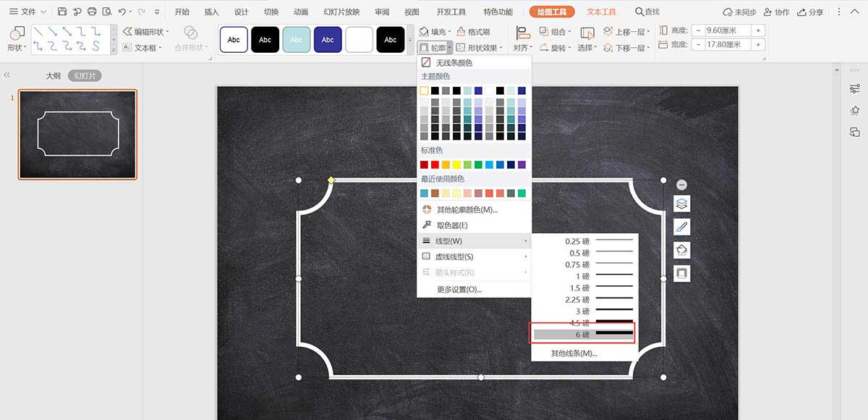Select the 1.5 磅 line weight
The image size is (868, 420).
583,287
